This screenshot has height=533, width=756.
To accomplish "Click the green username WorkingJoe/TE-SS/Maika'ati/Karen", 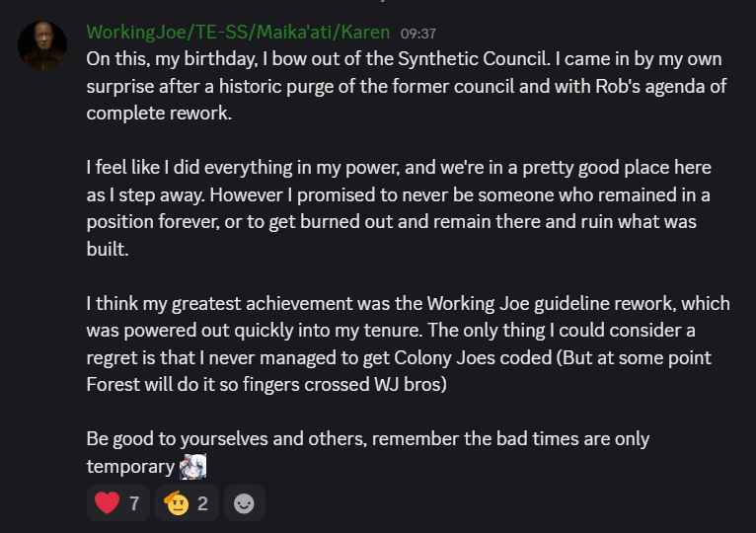I will 238,33.
